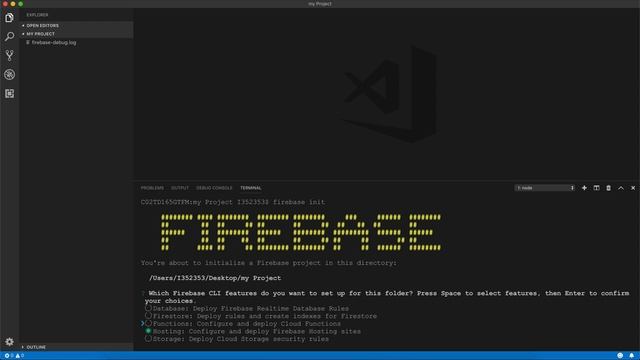The image size is (640, 360).
Task: Close the terminal panel
Action: pos(633,188)
